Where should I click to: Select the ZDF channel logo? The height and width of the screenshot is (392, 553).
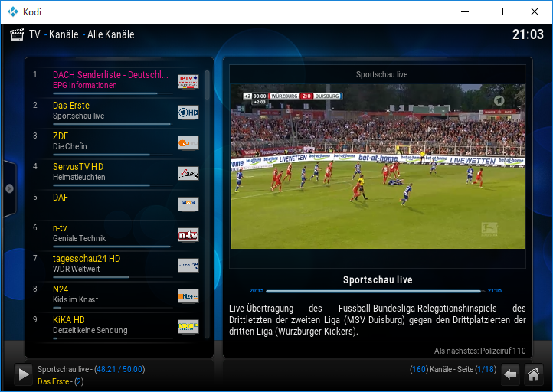point(188,143)
